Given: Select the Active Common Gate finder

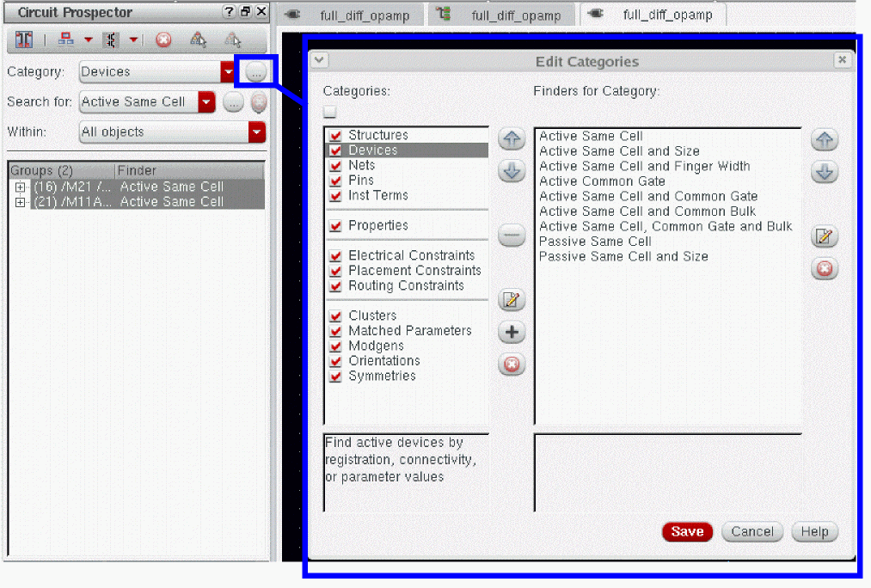Looking at the screenshot, I should point(602,181).
